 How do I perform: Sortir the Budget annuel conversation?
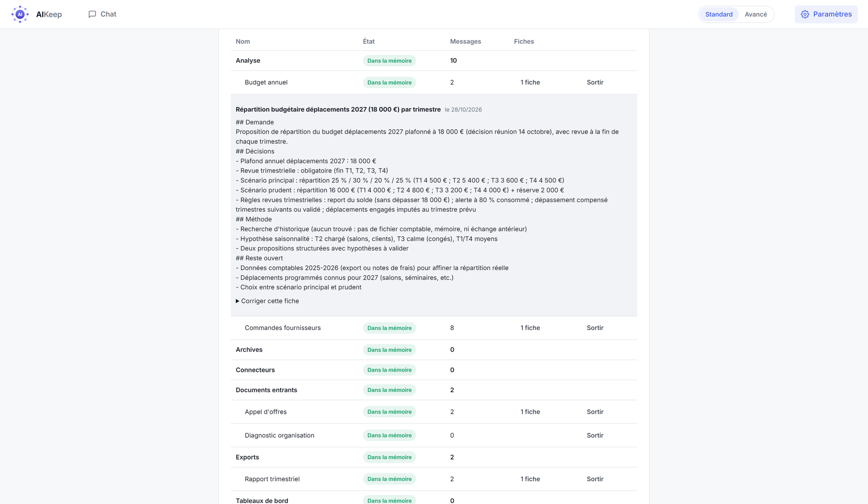coord(595,82)
